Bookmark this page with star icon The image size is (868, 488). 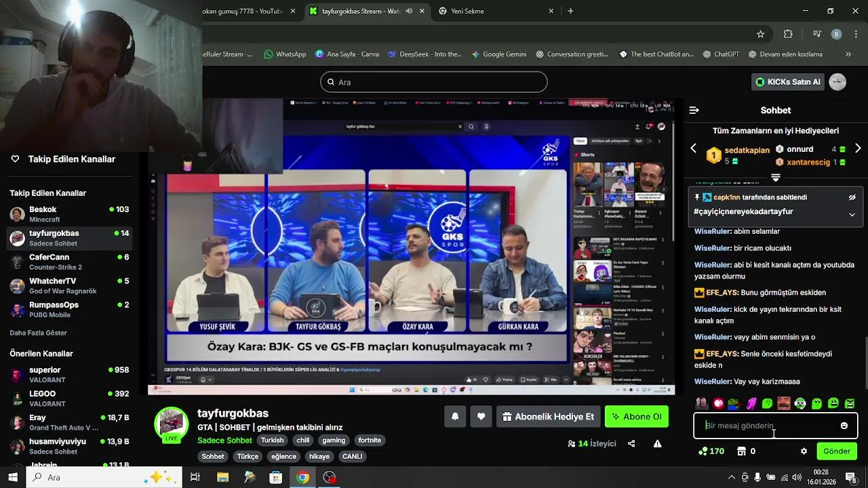tap(761, 34)
